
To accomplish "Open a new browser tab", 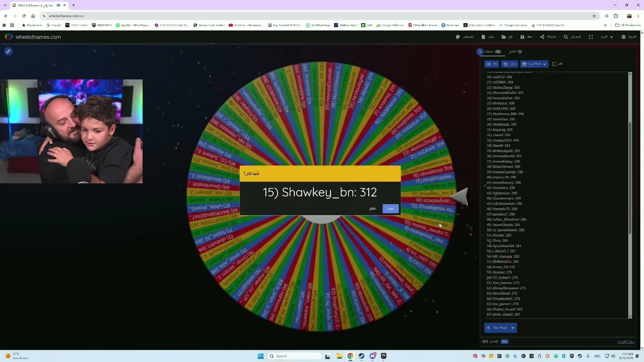I will click(x=73, y=5).
